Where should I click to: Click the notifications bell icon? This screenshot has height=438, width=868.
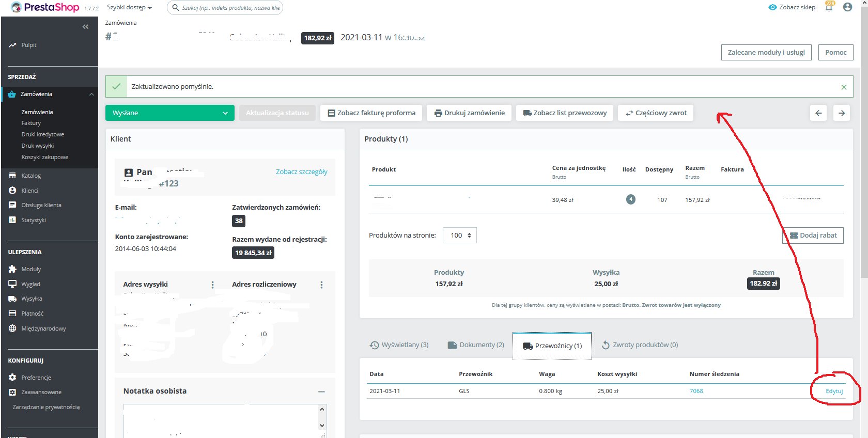[829, 7]
